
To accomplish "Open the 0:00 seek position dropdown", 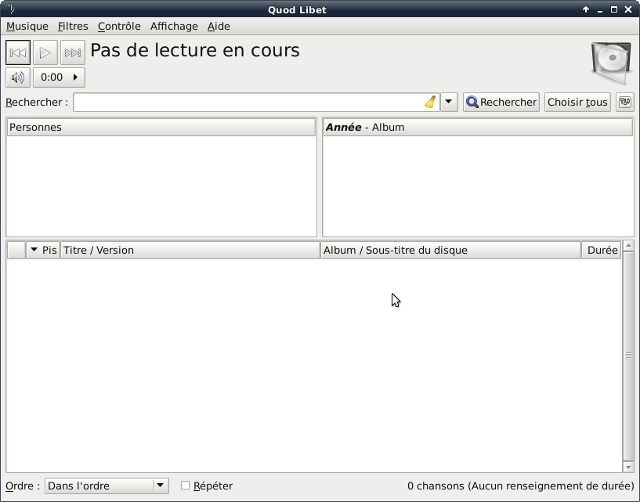I will (59, 77).
